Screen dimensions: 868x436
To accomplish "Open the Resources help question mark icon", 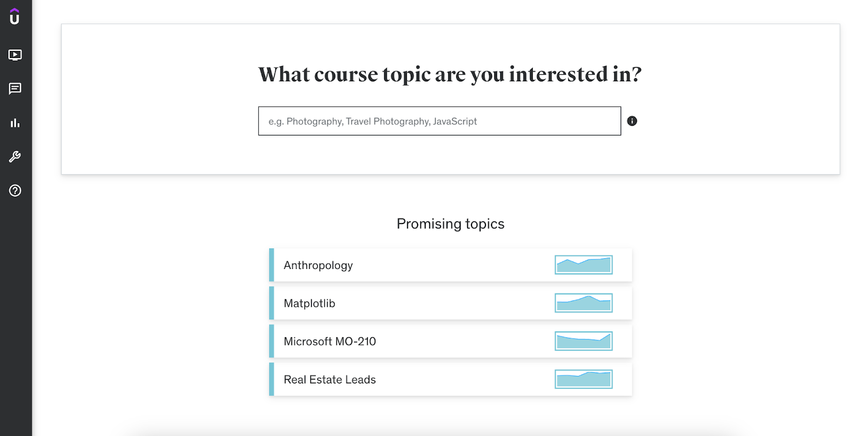I will click(15, 190).
